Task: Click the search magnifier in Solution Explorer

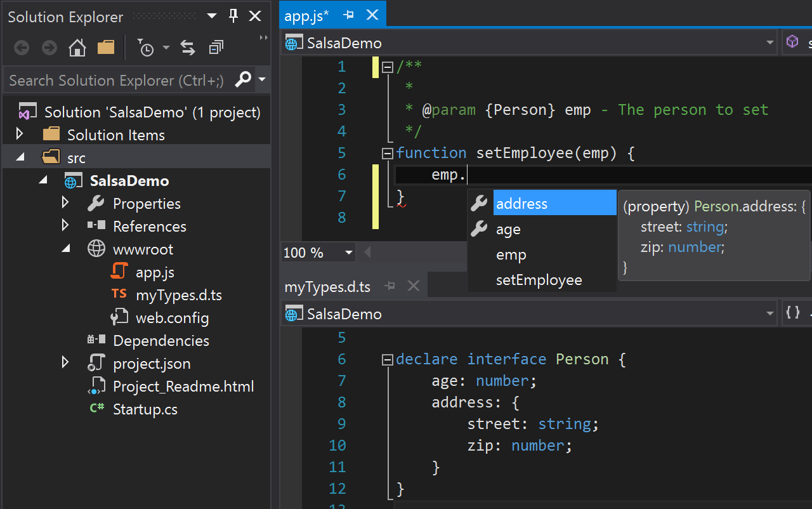Action: [243, 81]
